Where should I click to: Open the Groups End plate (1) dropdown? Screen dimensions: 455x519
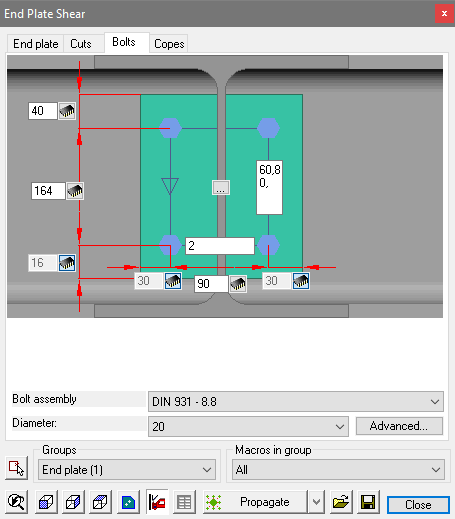pyautogui.click(x=127, y=470)
